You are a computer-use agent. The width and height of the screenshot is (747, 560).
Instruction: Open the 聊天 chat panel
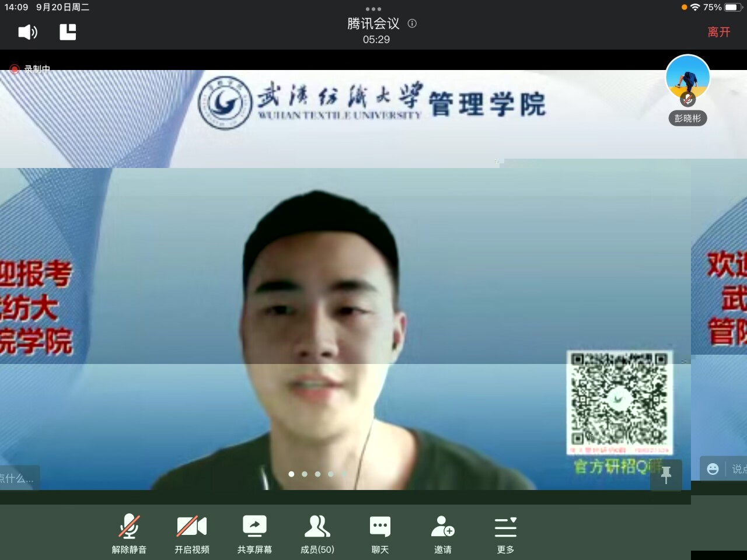(x=380, y=534)
